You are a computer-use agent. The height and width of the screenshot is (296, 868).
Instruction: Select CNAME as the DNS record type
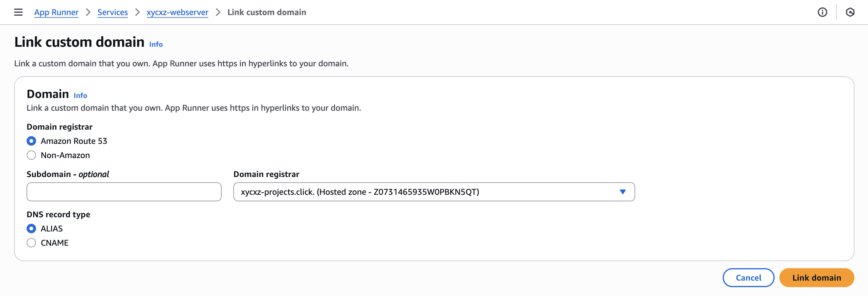pyautogui.click(x=31, y=242)
